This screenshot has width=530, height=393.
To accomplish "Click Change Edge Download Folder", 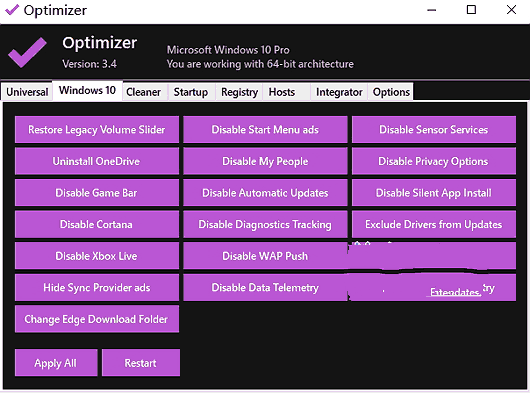I will pyautogui.click(x=97, y=319).
